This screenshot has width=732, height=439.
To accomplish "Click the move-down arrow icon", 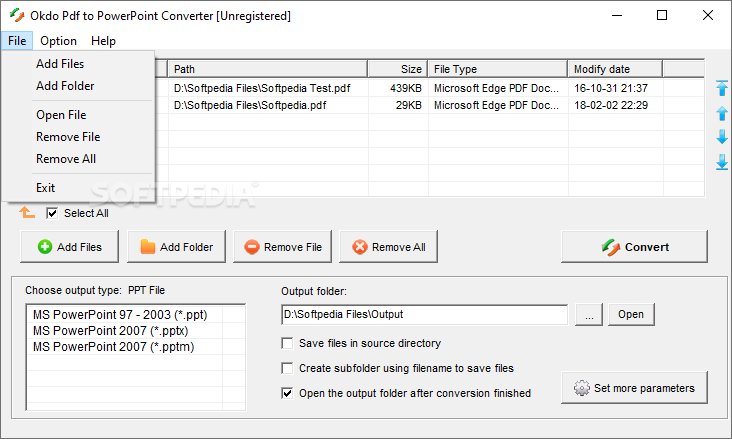I will click(x=722, y=137).
